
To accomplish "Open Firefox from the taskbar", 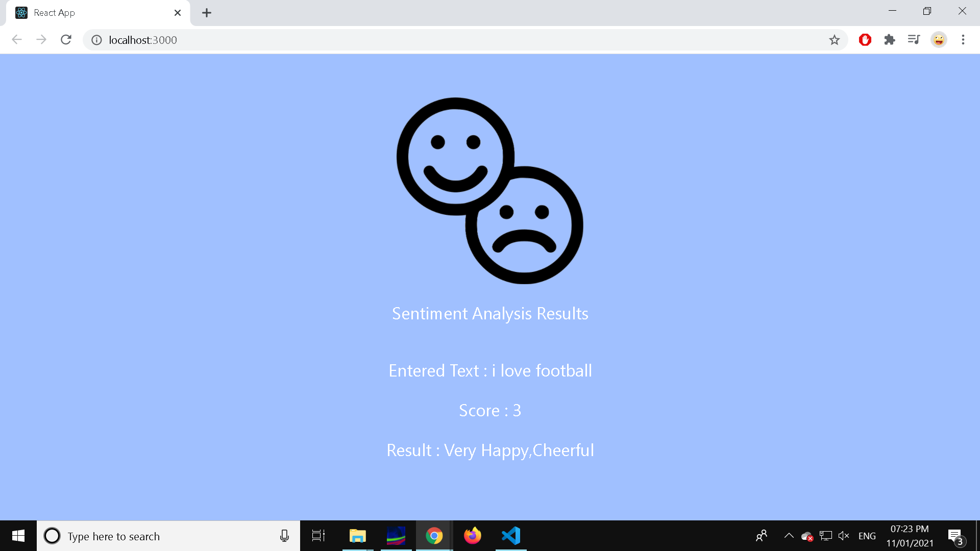I will pos(473,536).
